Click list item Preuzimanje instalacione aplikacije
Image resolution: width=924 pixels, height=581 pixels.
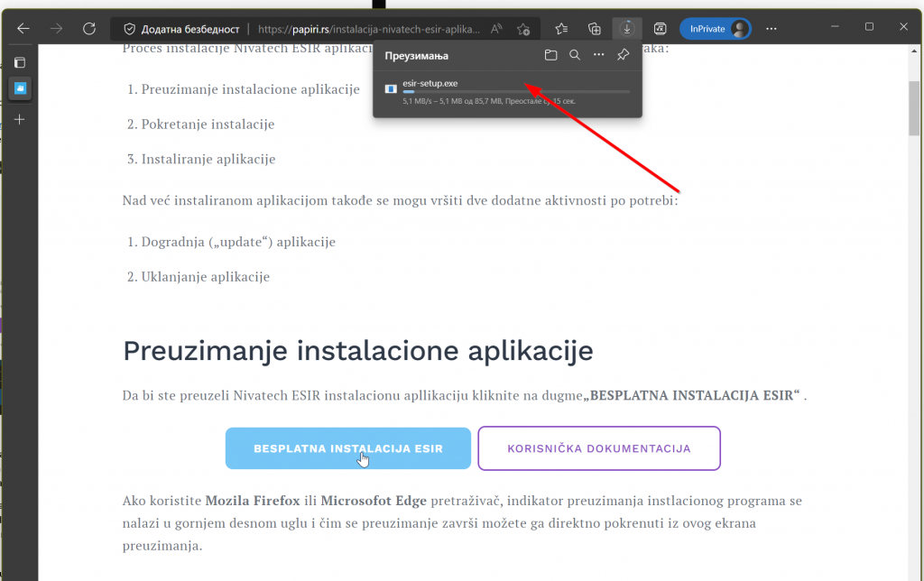[x=251, y=89]
